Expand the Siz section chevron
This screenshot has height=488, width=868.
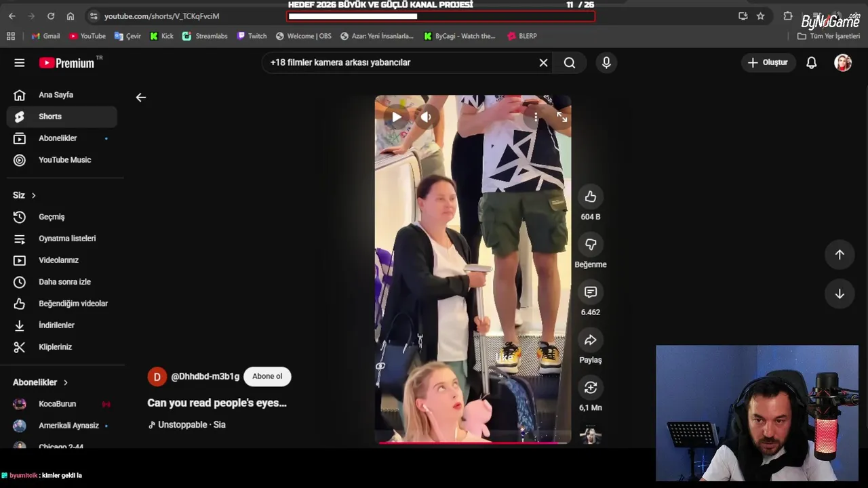tap(33, 195)
